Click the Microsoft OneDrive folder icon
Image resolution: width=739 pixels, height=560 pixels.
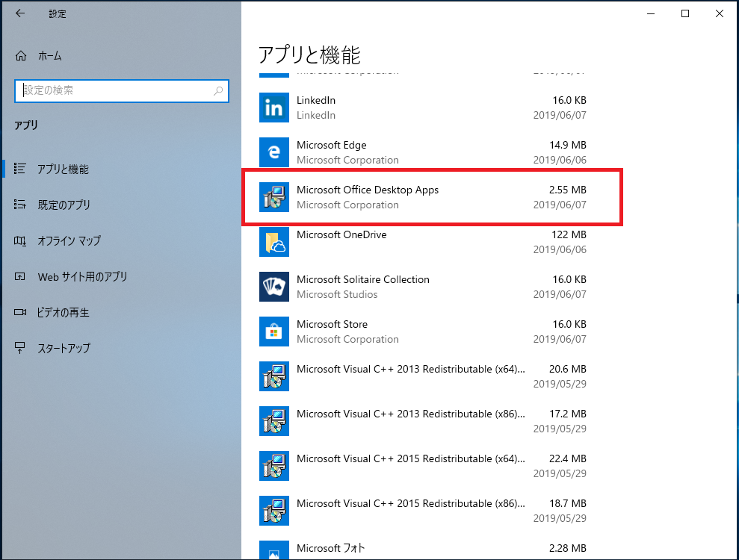click(274, 242)
